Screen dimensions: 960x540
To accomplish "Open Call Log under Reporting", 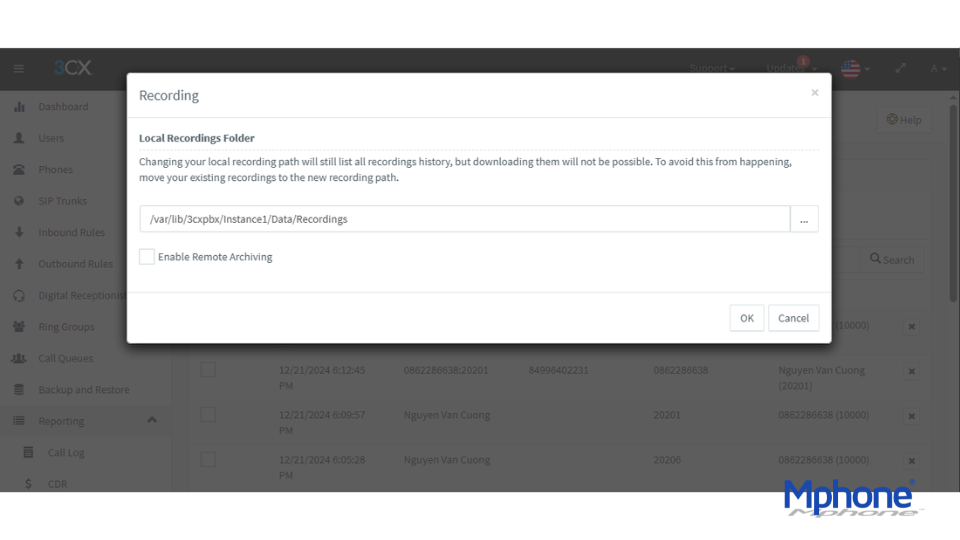I will [66, 452].
